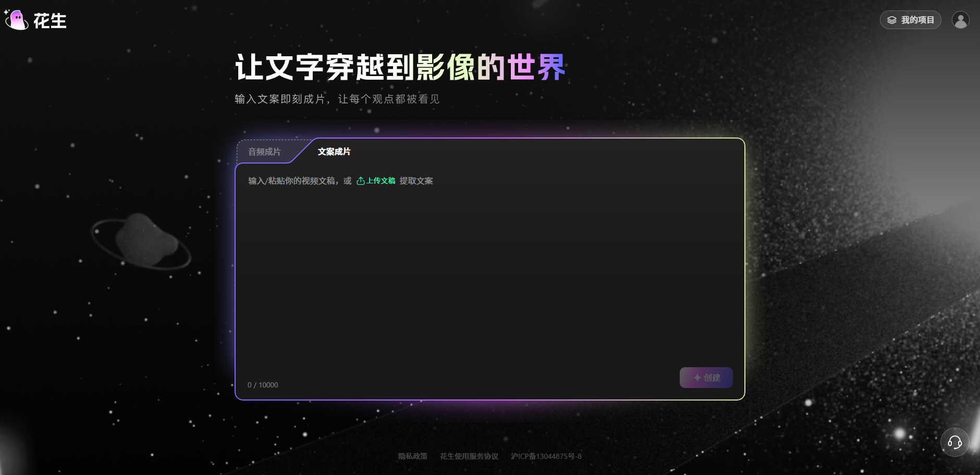This screenshot has width=980, height=475.
Task: Switch to the 音频成片 tab
Action: [x=264, y=152]
